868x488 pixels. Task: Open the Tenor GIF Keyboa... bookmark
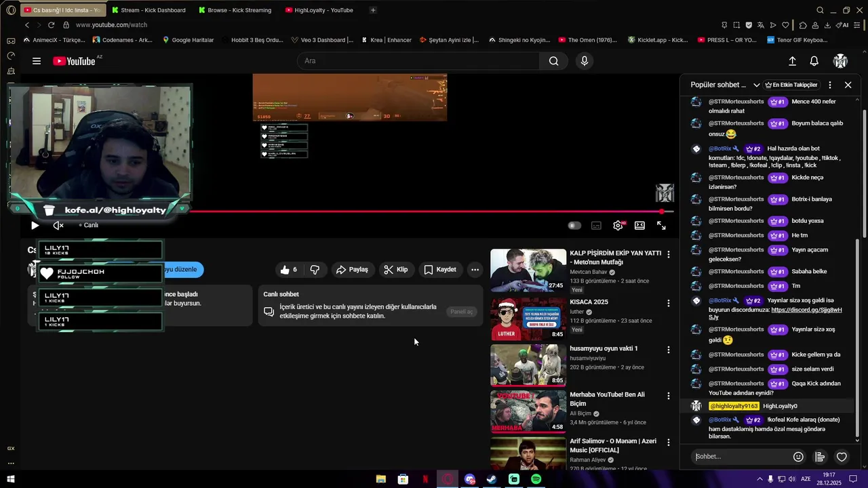click(x=797, y=40)
